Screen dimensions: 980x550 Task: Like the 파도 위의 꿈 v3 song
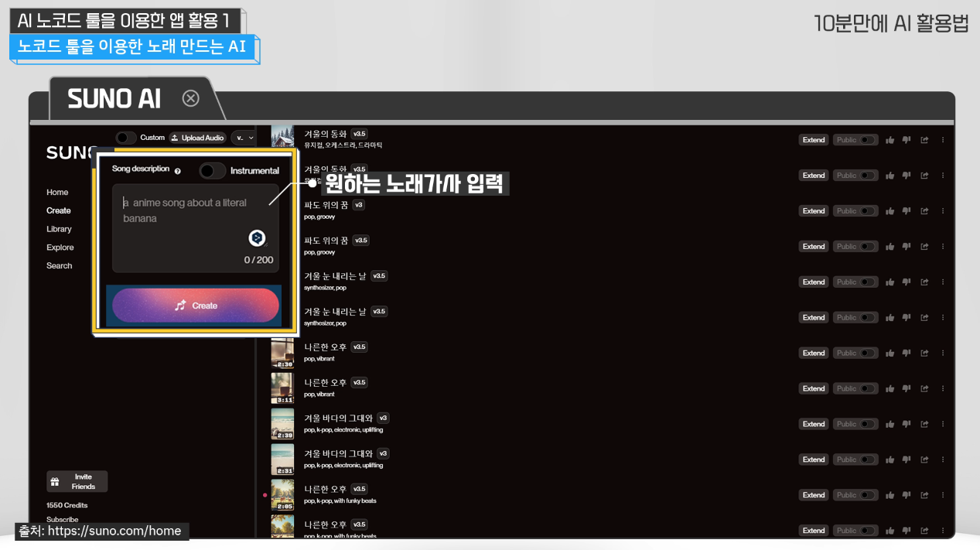(890, 211)
